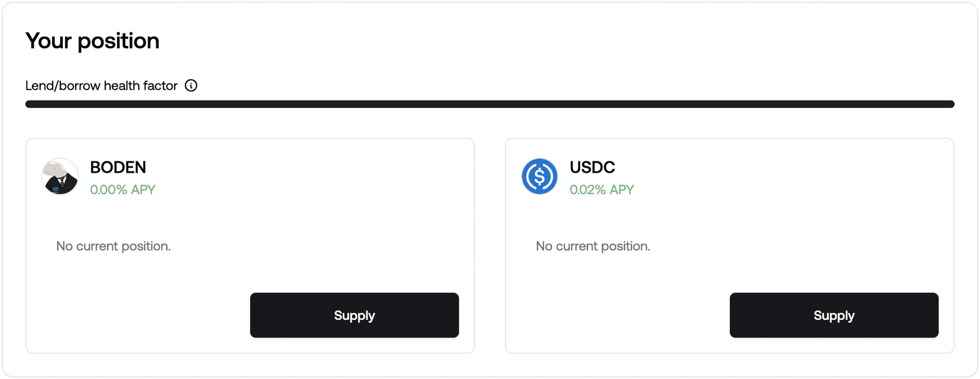Screen dimensions: 980x379
Task: Click the health factor progress bar
Action: click(490, 104)
